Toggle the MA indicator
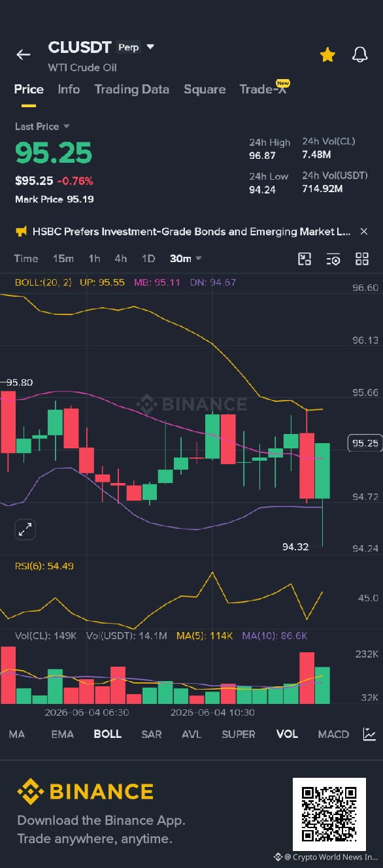 tap(17, 734)
